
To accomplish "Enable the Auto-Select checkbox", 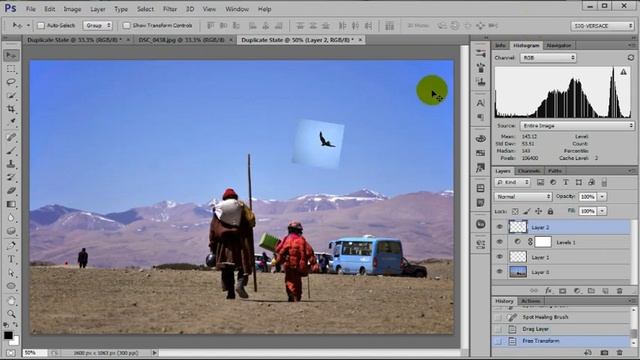I will point(41,25).
